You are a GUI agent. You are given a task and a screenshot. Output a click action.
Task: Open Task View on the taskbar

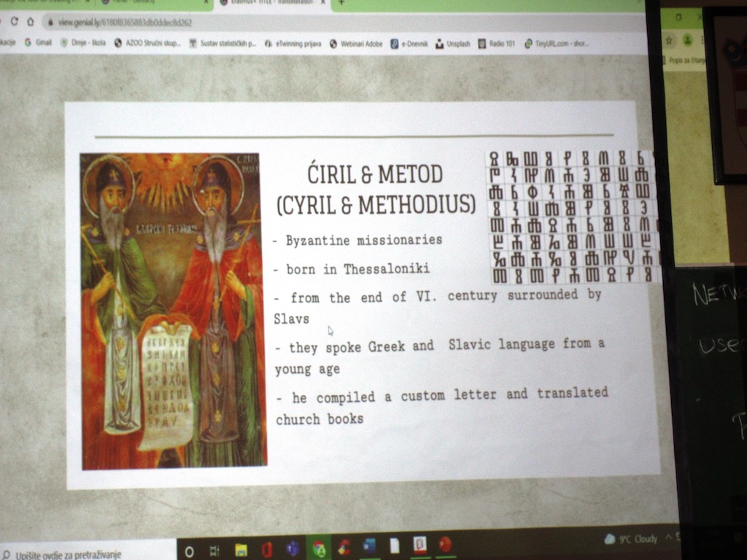214,551
